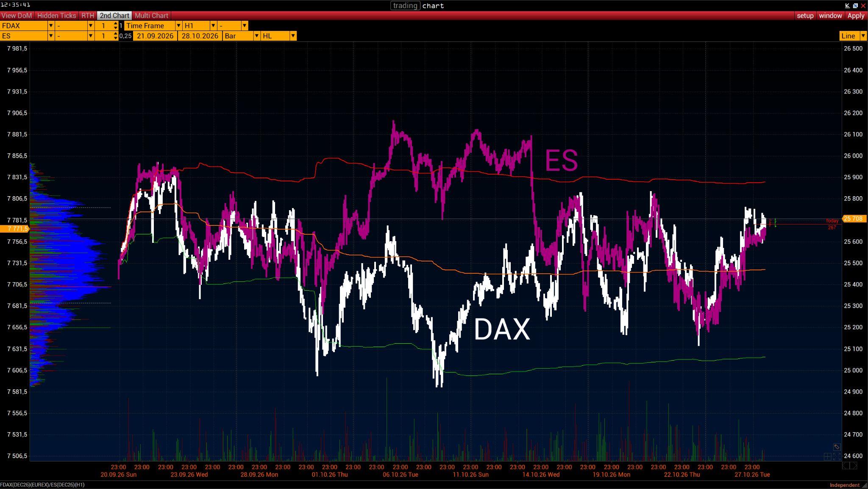
Task: Click the trading label in the title bar
Action: (x=405, y=6)
